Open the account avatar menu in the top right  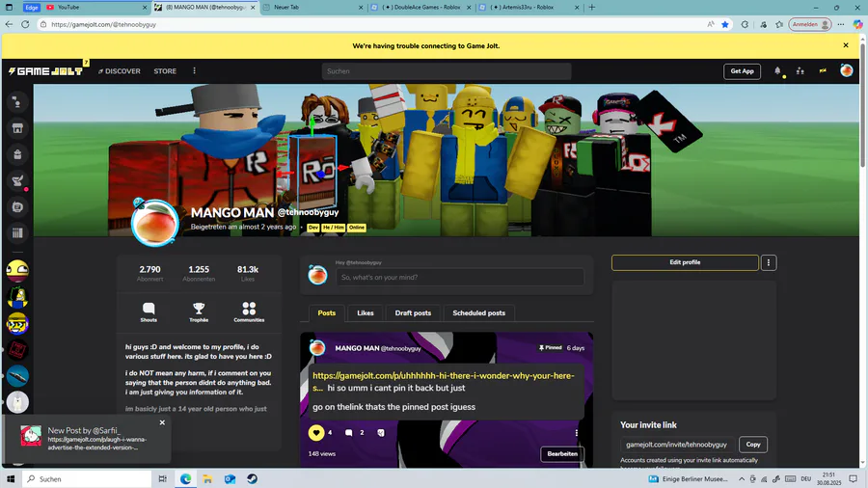coord(846,70)
